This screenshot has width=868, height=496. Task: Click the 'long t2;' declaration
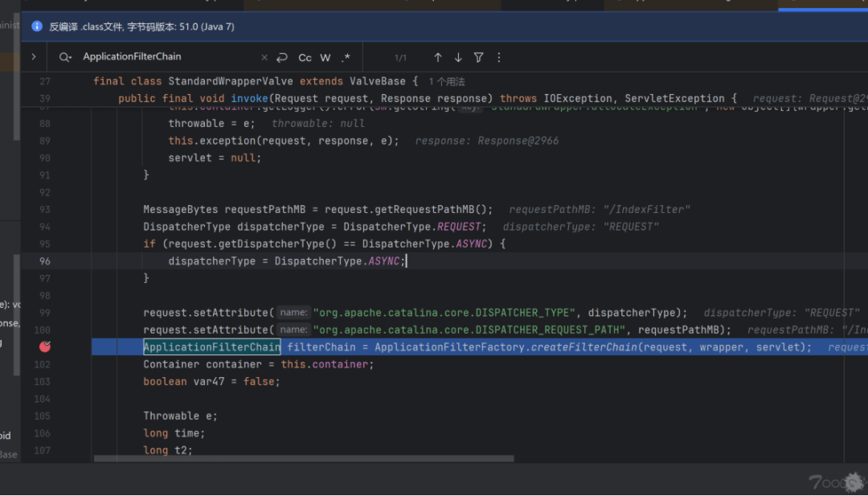pyautogui.click(x=168, y=450)
